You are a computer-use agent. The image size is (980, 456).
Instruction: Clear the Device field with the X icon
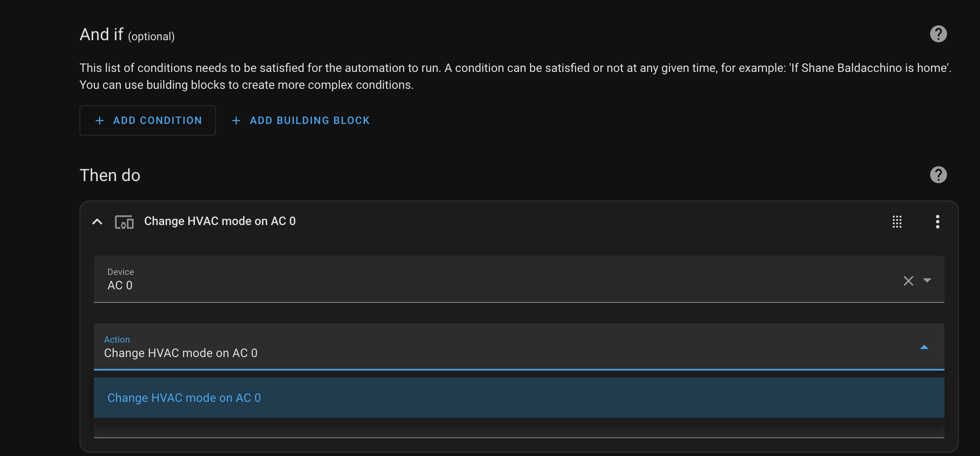[908, 281]
